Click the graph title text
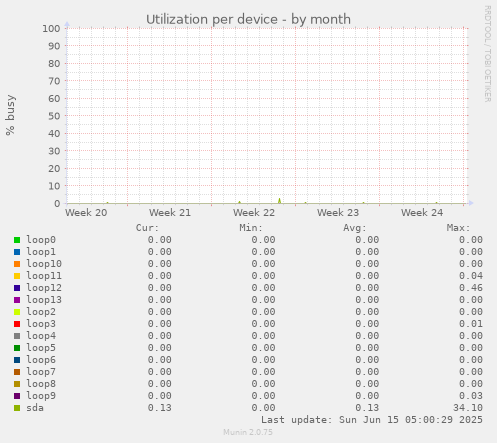 [248, 19]
